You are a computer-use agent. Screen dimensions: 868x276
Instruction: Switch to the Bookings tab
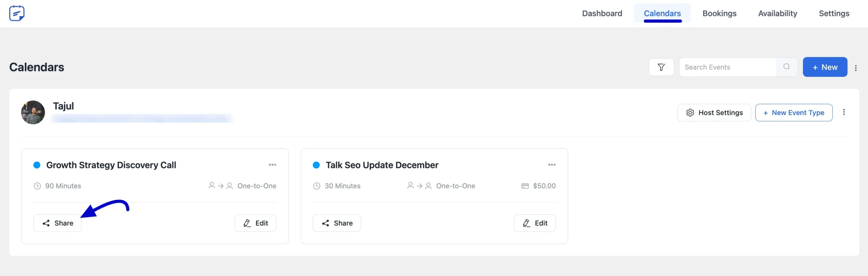[719, 14]
